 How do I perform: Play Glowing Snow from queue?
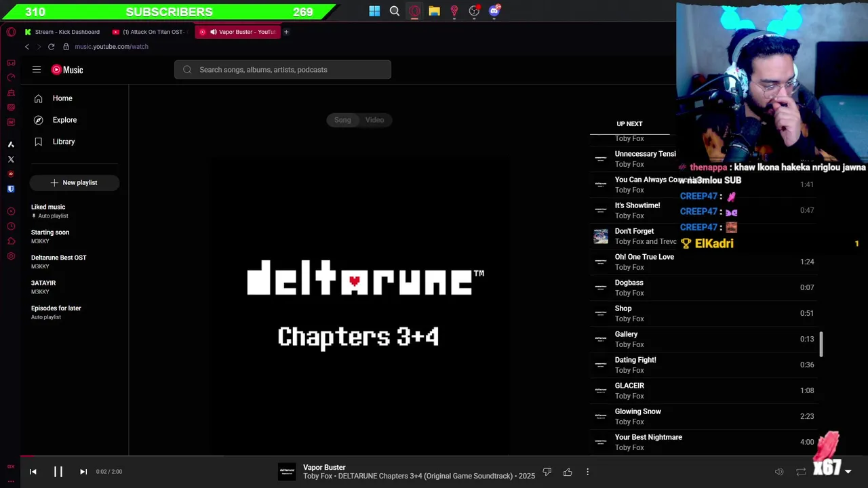click(x=703, y=416)
